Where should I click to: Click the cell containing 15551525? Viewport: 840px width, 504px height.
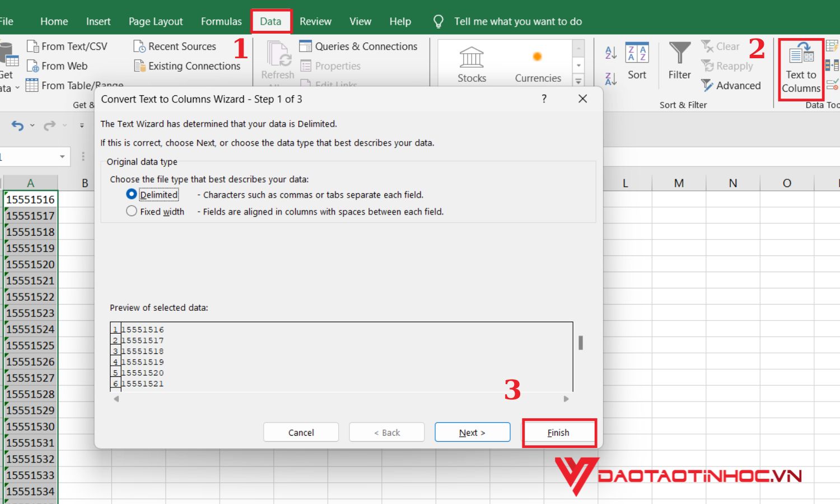coord(30,346)
